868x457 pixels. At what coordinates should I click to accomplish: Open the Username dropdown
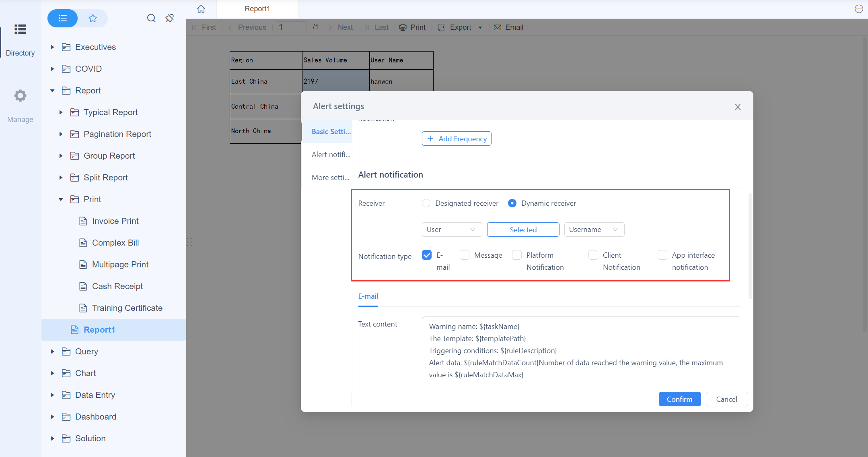pos(594,230)
